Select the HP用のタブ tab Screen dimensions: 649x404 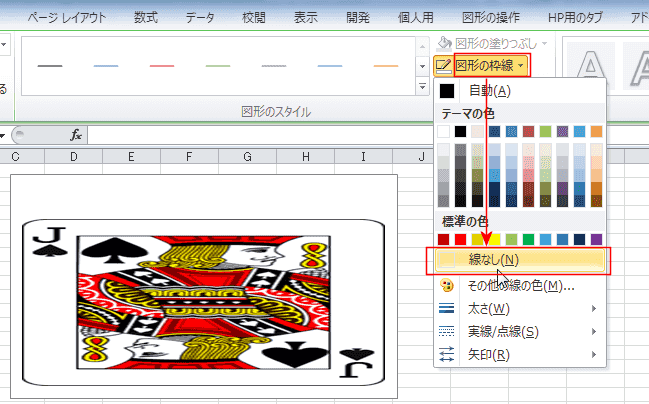[575, 17]
